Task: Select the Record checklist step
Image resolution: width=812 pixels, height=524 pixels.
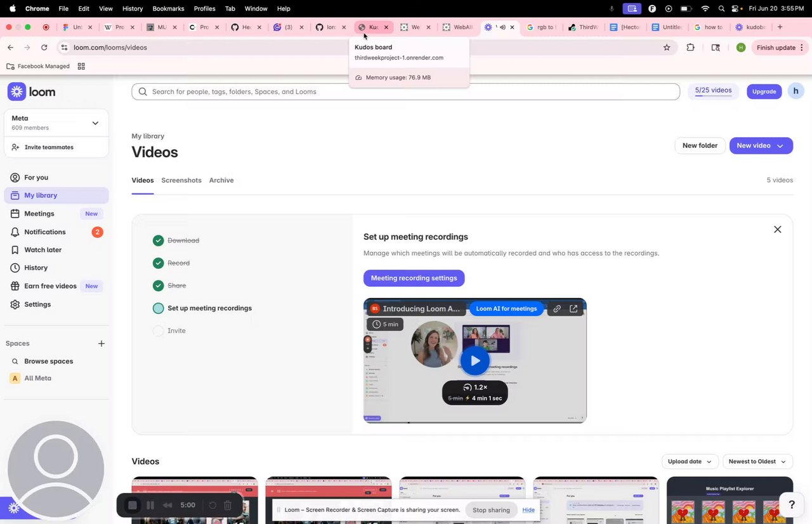Action: point(171,263)
